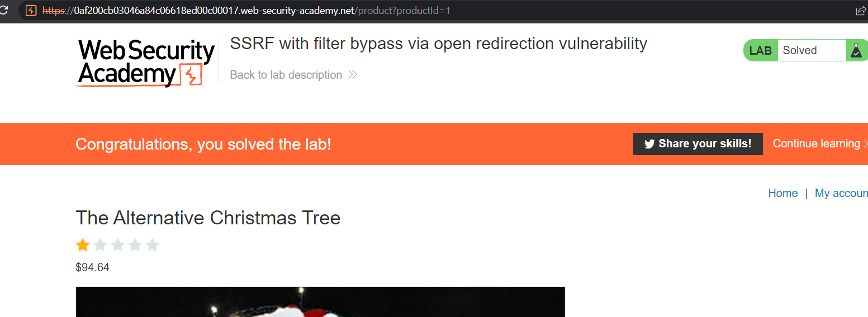Click the double chevron after Back to lab description

click(353, 75)
